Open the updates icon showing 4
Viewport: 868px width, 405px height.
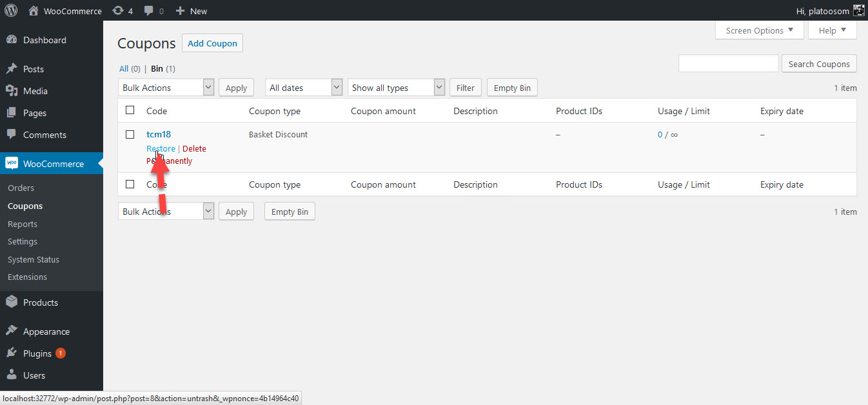click(x=117, y=11)
